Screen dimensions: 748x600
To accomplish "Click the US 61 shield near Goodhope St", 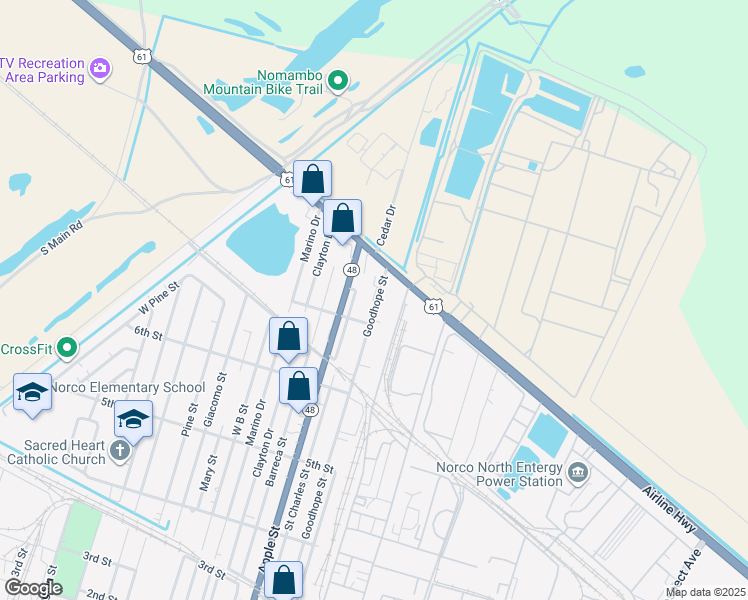I will [x=433, y=306].
